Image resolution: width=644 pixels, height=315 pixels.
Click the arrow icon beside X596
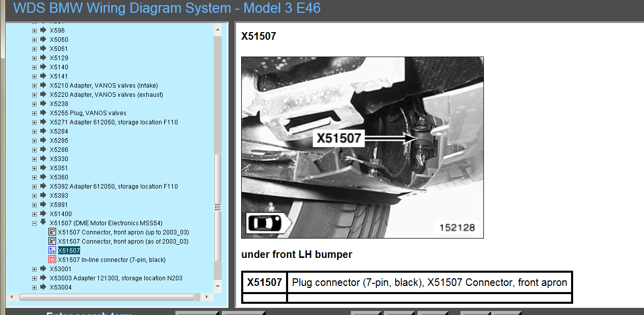tap(43, 30)
